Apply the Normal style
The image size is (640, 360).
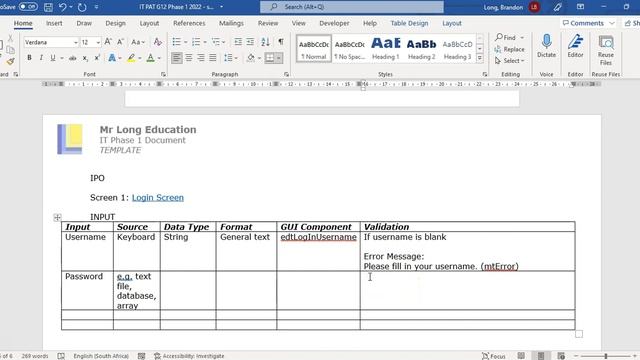coord(313,49)
